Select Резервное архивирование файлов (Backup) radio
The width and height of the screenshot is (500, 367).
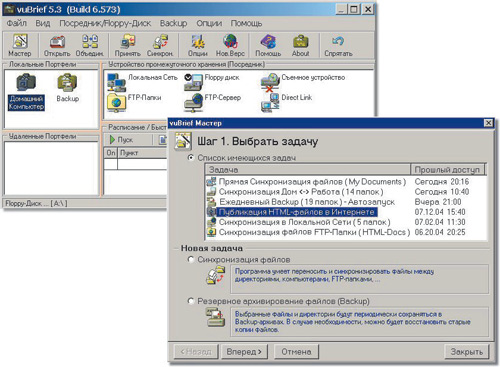tap(191, 301)
